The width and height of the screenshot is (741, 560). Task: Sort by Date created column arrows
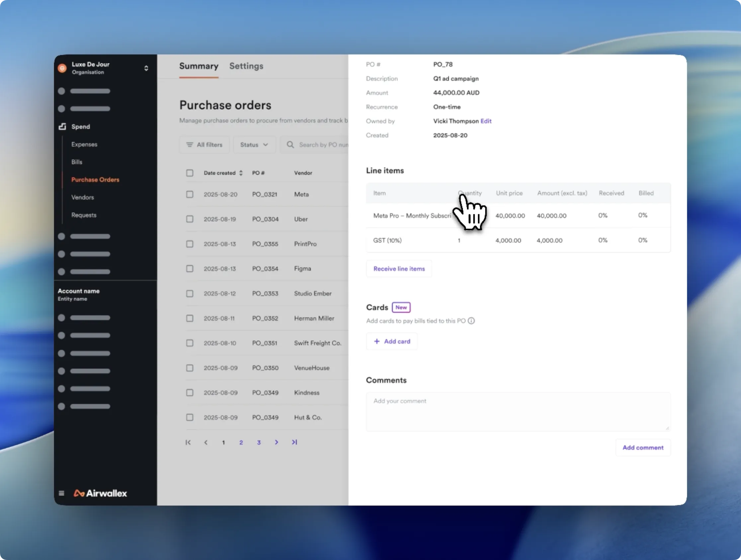241,173
